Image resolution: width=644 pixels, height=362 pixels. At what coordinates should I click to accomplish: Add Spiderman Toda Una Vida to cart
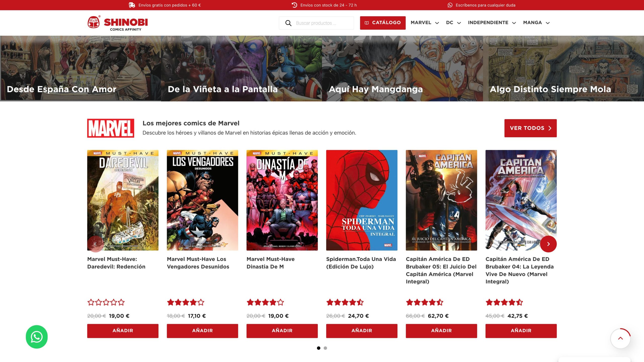click(361, 331)
